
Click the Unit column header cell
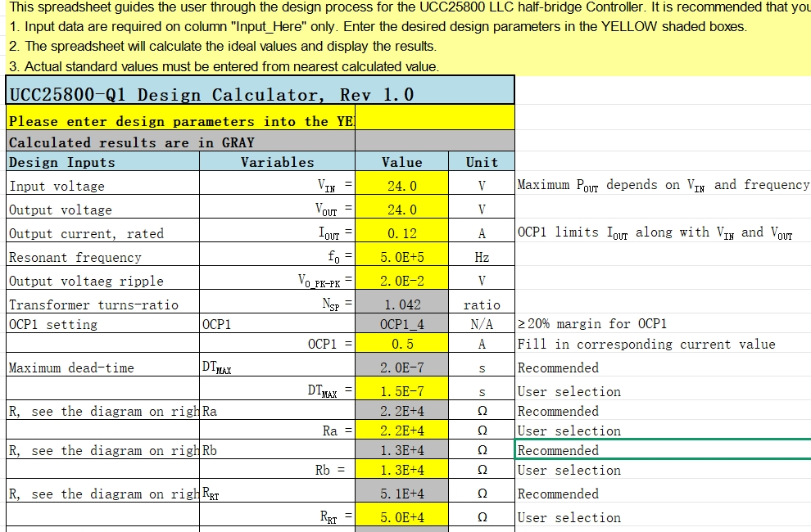click(482, 161)
